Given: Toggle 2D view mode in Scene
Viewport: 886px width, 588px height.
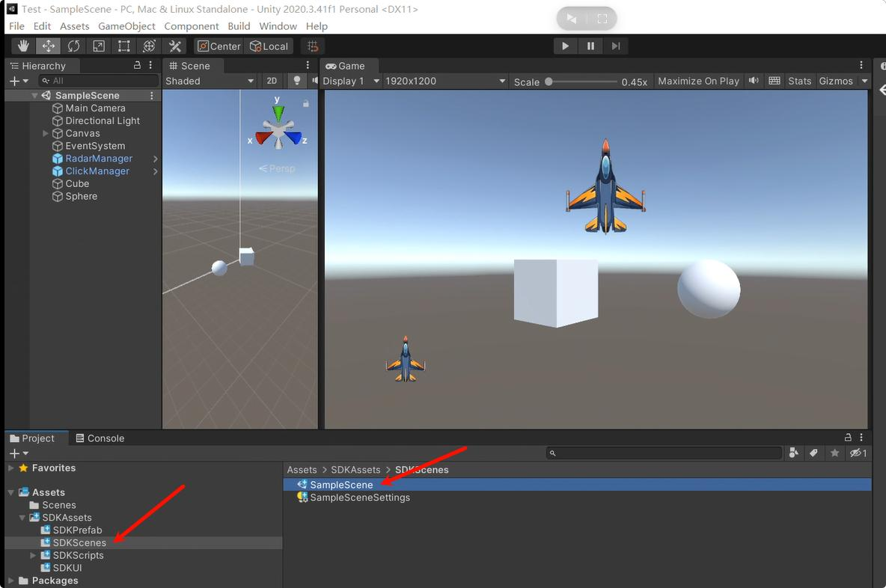Looking at the screenshot, I should (x=272, y=81).
